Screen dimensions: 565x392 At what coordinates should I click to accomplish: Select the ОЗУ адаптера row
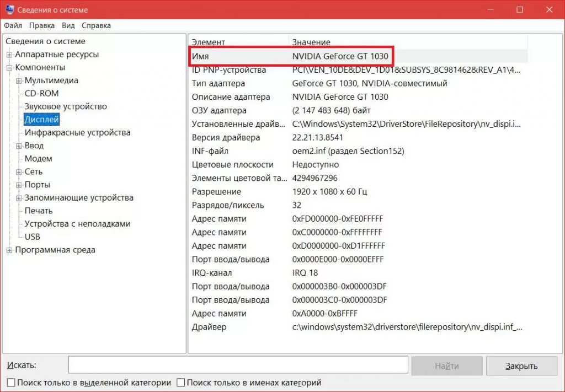(359, 110)
